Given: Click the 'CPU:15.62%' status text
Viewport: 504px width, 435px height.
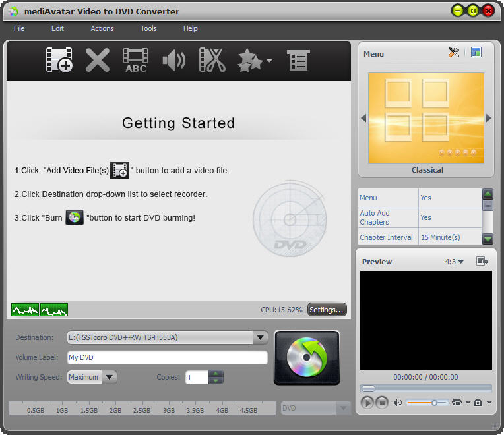Looking at the screenshot, I should [x=282, y=310].
